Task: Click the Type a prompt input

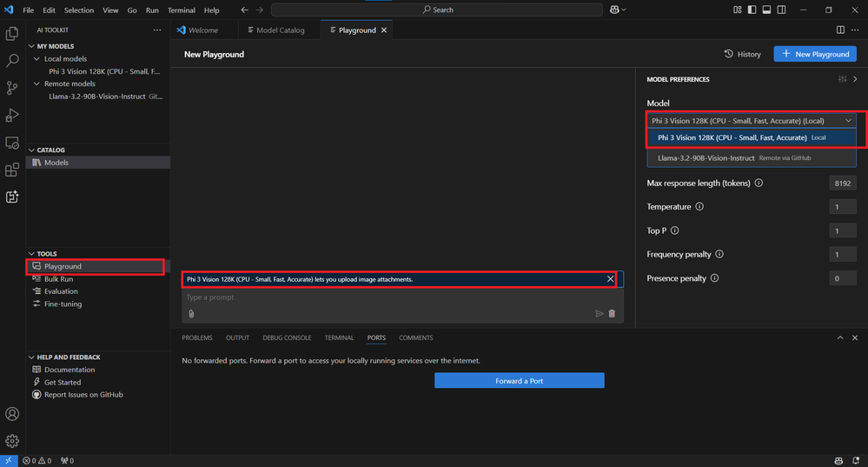Action: tap(402, 297)
